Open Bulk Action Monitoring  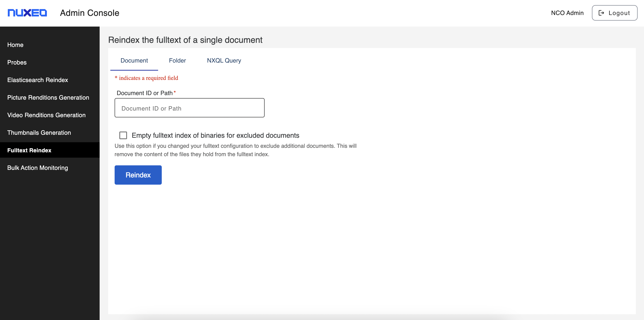click(37, 168)
